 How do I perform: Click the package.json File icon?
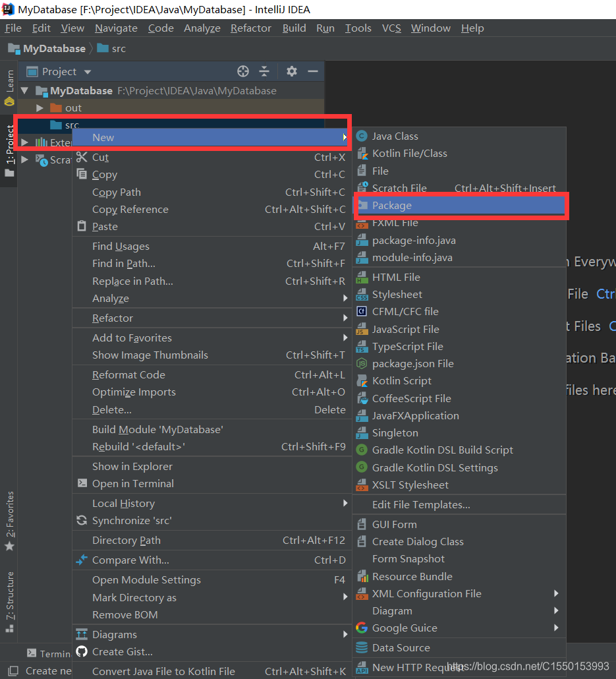pyautogui.click(x=362, y=364)
